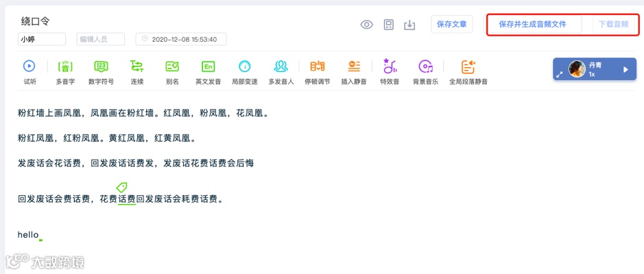Click the eye preview icon
The width and height of the screenshot is (644, 274).
point(366,25)
